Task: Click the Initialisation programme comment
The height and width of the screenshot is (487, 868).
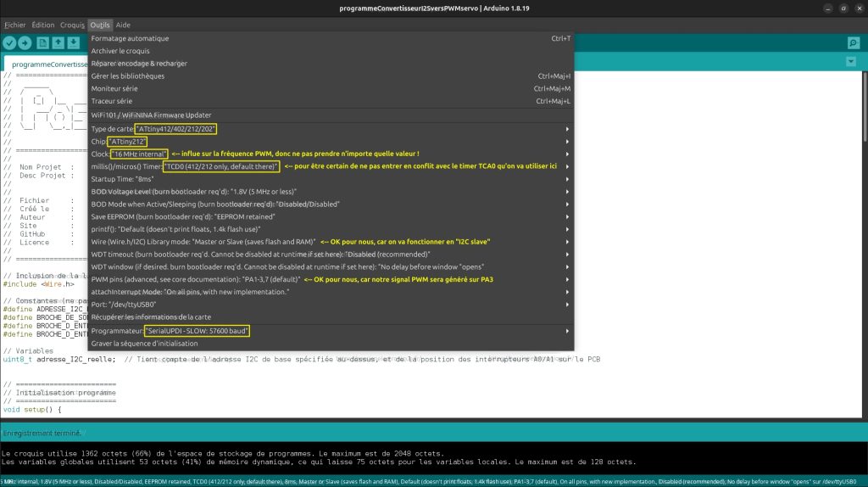Action: click(60, 393)
